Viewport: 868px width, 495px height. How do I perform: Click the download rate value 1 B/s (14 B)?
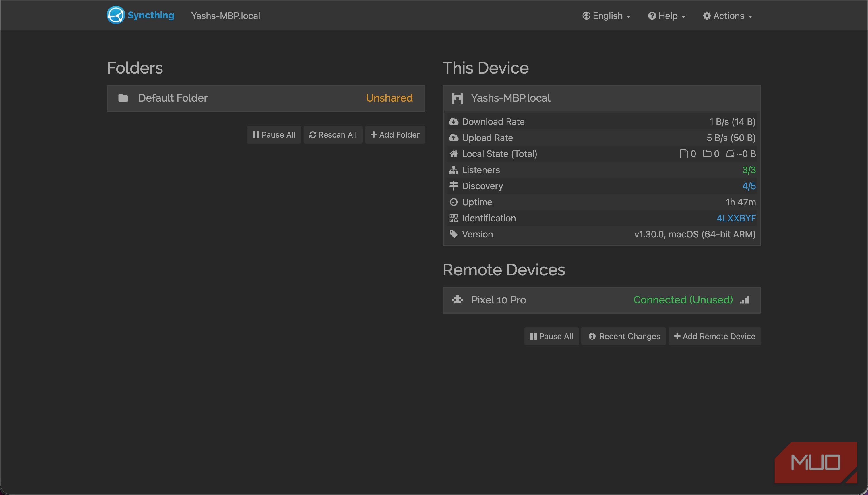click(732, 122)
